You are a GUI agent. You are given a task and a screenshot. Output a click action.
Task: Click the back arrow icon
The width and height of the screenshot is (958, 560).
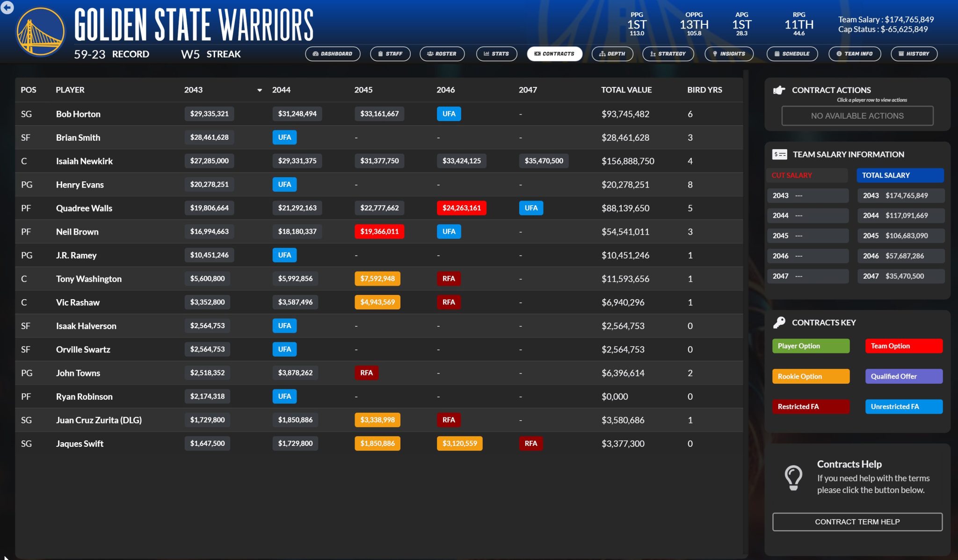point(7,7)
